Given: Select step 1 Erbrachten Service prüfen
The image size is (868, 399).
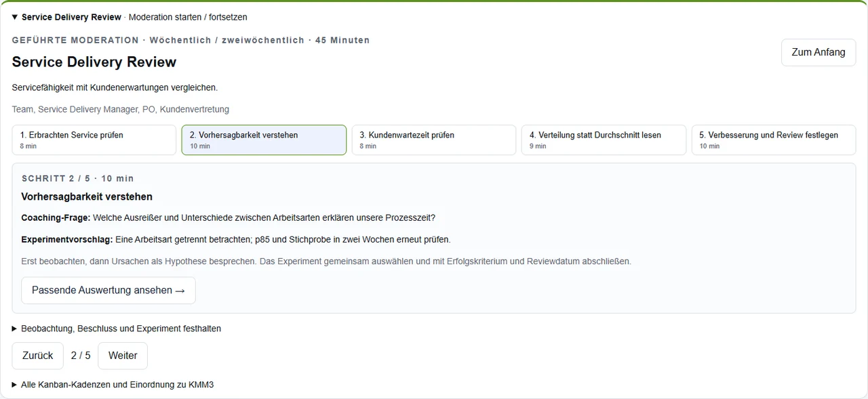Looking at the screenshot, I should [x=94, y=140].
